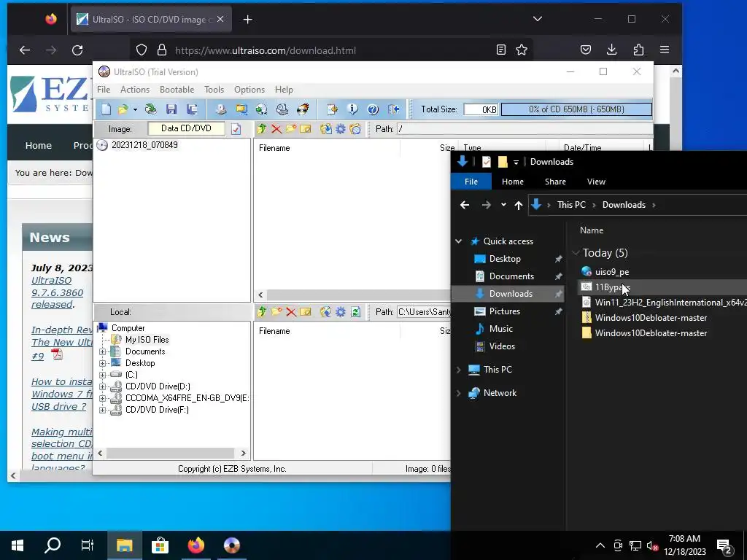Click the Image Path input field
This screenshot has width=747, height=560.
(525, 129)
